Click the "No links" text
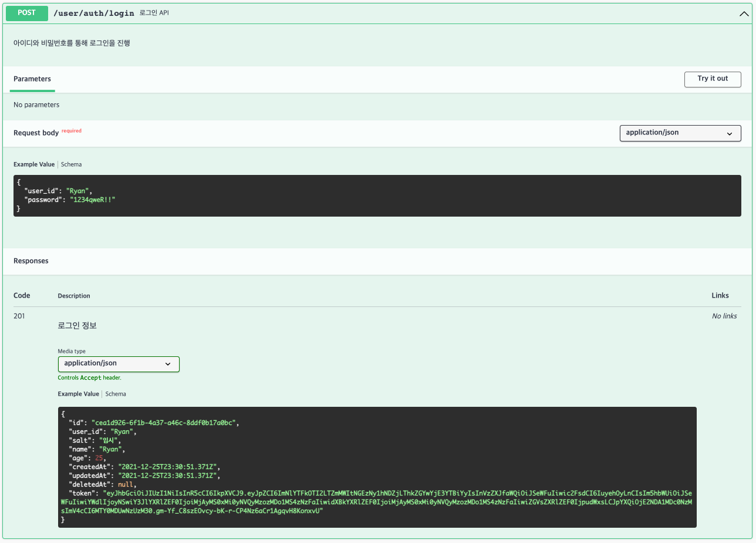 coord(724,316)
